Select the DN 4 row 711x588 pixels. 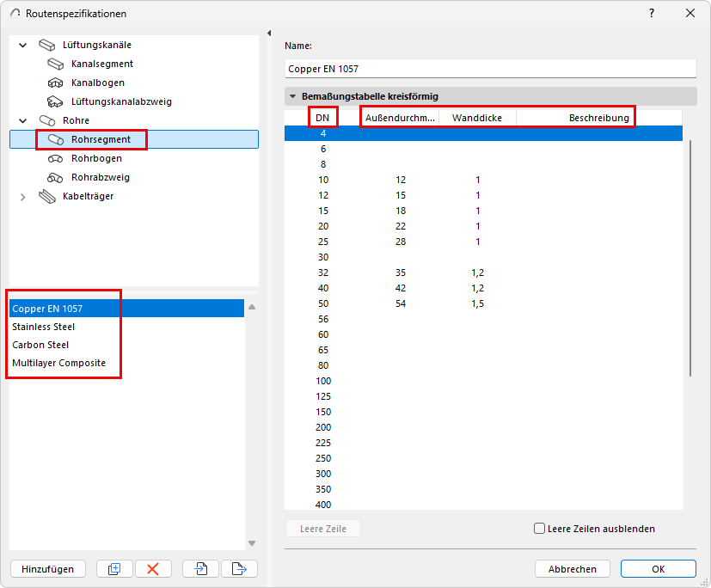click(483, 133)
